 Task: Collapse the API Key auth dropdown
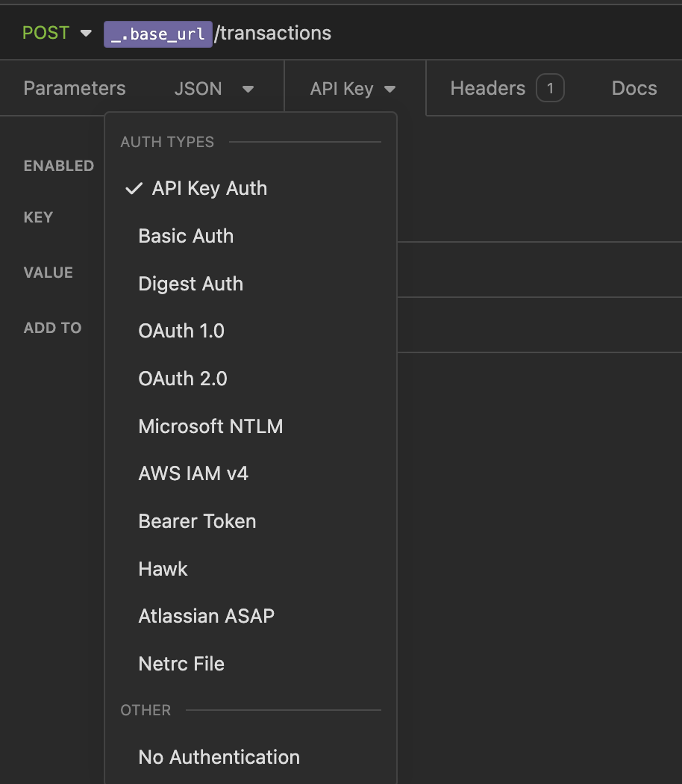coord(353,89)
